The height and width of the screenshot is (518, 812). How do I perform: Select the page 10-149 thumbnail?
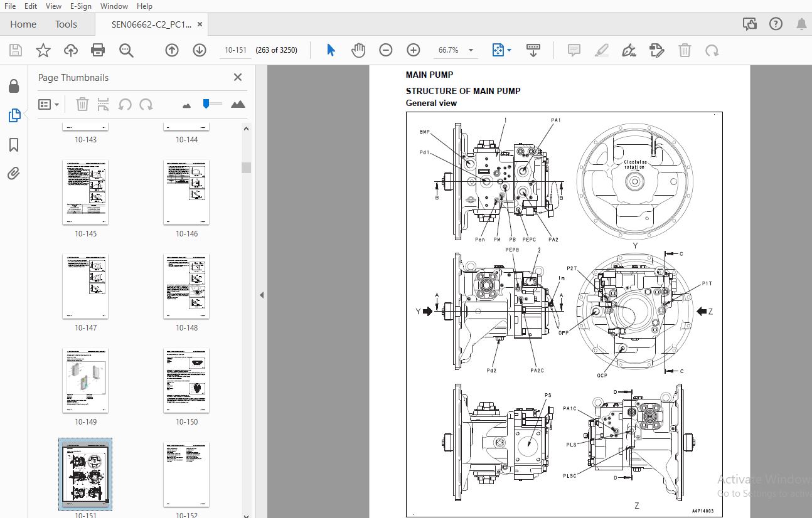click(x=85, y=381)
